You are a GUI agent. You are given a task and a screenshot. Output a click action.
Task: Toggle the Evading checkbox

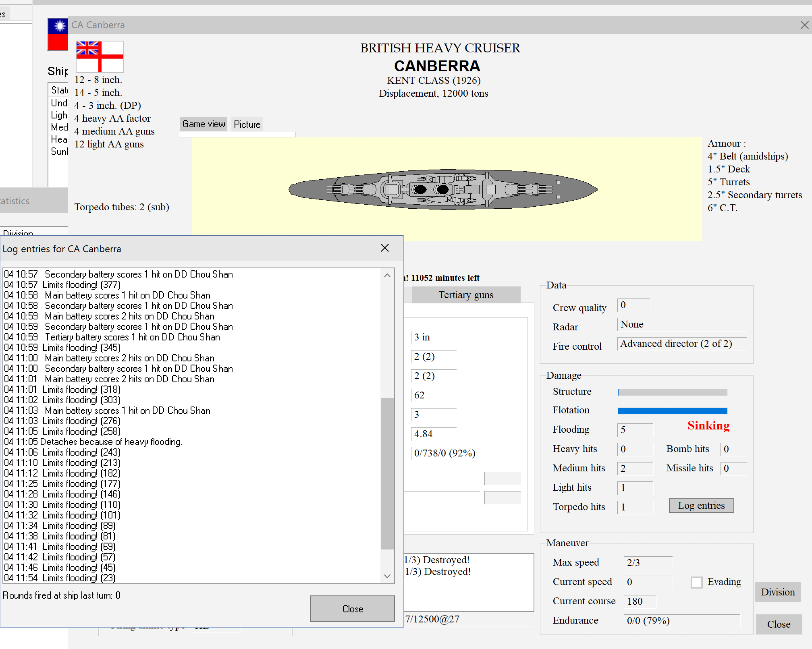pyautogui.click(x=696, y=582)
